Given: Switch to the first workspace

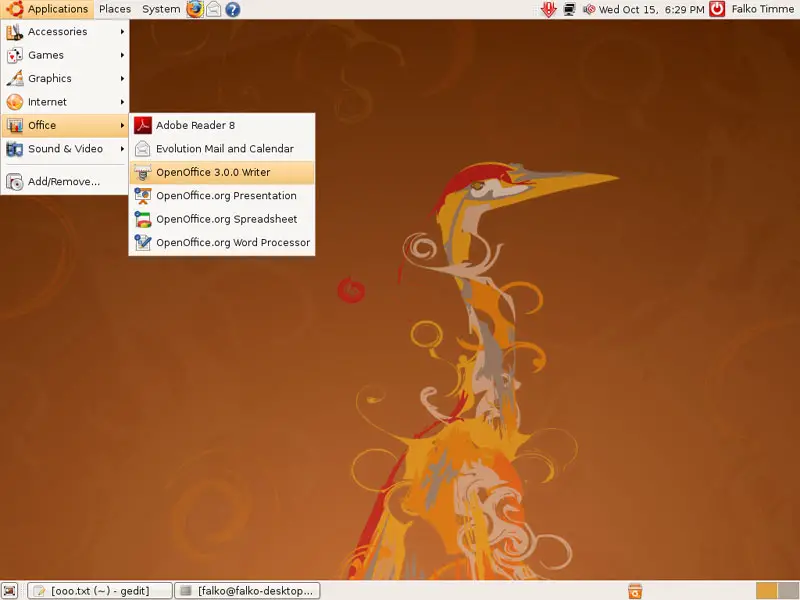Looking at the screenshot, I should point(766,591).
